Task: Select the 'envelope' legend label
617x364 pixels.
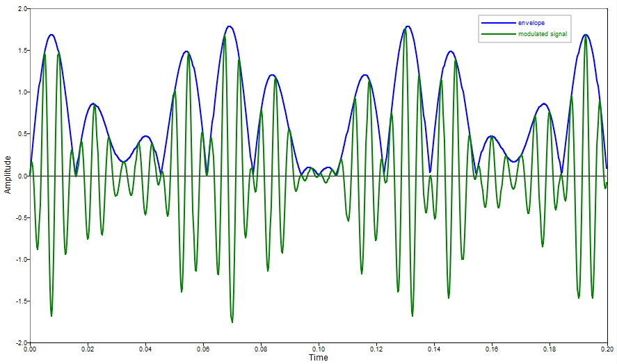Action: tap(531, 23)
